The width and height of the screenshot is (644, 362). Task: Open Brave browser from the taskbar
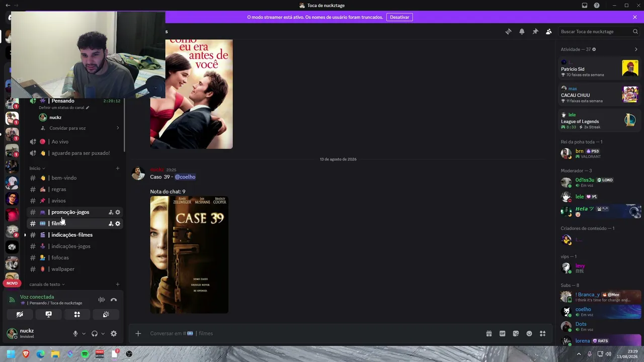(x=26, y=354)
